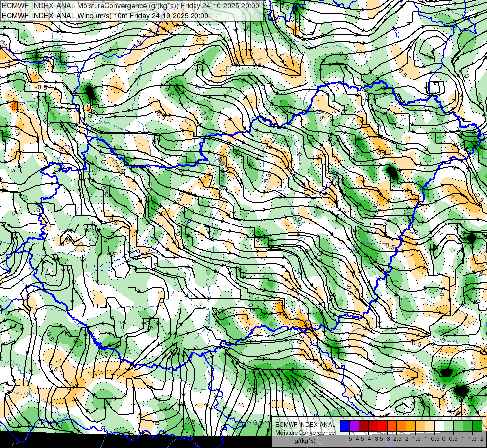Select the bright red swatch left of -3 tick
Viewport: 487px width, 448px height.
pyautogui.click(x=383, y=426)
